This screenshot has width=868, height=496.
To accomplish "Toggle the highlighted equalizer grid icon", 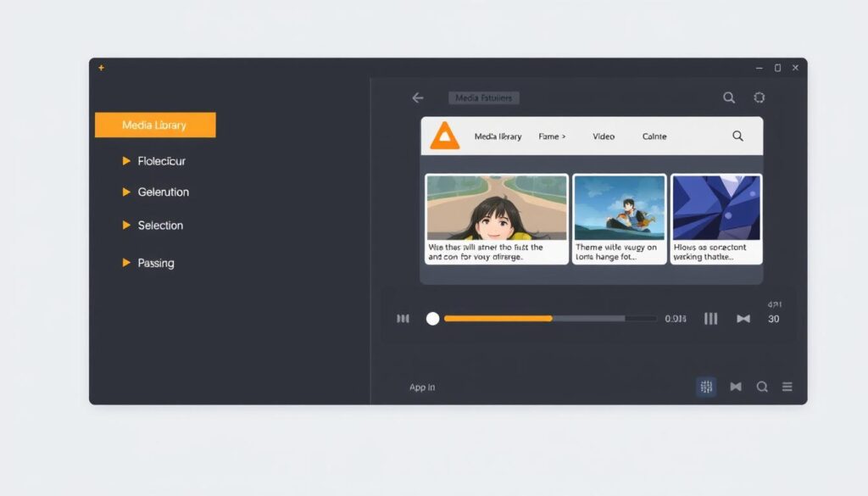I will click(x=706, y=387).
